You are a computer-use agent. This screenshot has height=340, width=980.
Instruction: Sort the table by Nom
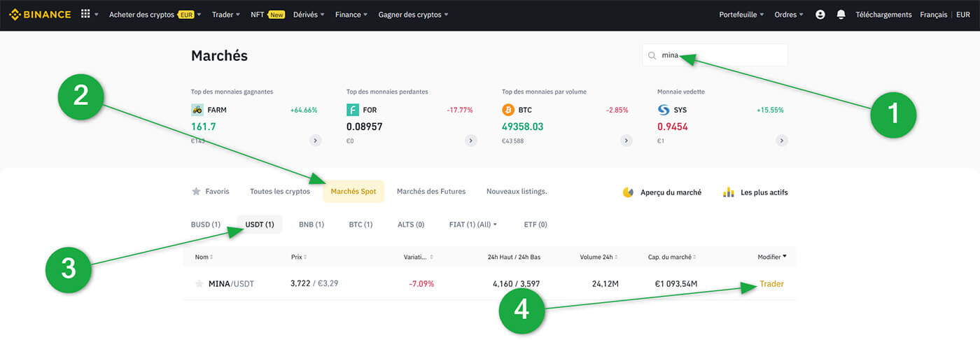[x=204, y=257]
